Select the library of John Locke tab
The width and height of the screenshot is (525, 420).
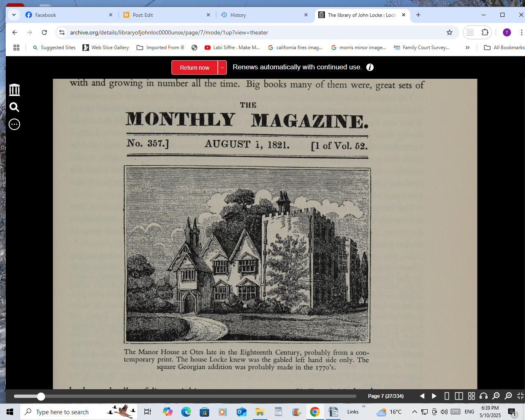(362, 15)
